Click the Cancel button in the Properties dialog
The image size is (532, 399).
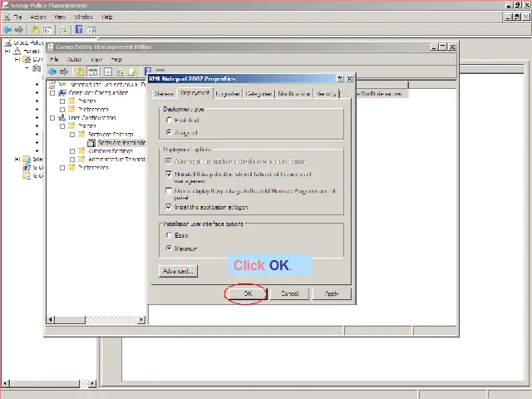tap(289, 293)
